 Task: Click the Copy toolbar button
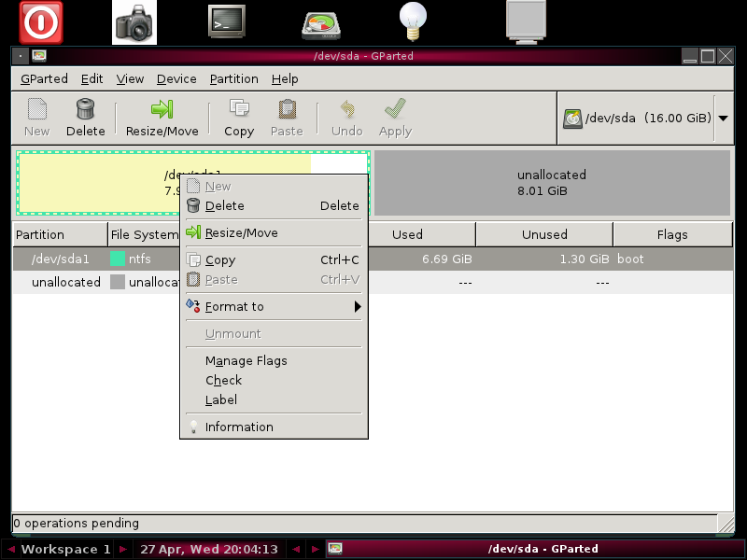point(239,118)
